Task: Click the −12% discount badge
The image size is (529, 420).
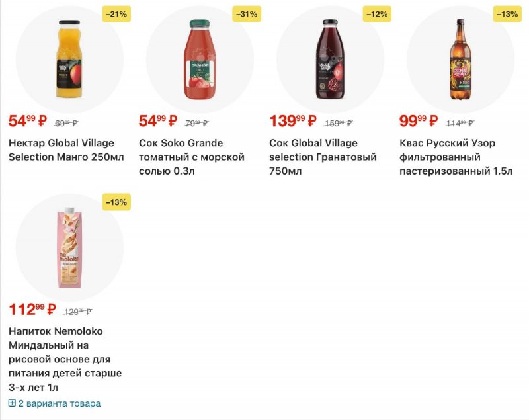Action: [377, 14]
